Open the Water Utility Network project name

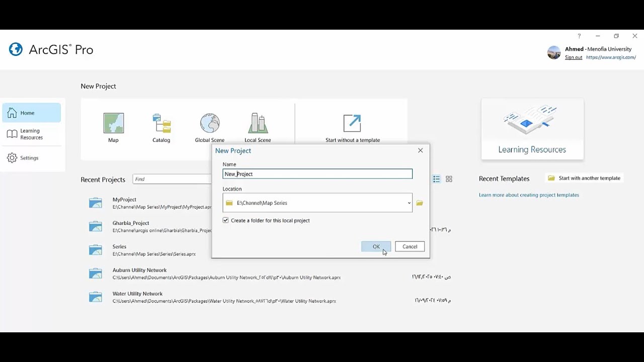[137, 294]
